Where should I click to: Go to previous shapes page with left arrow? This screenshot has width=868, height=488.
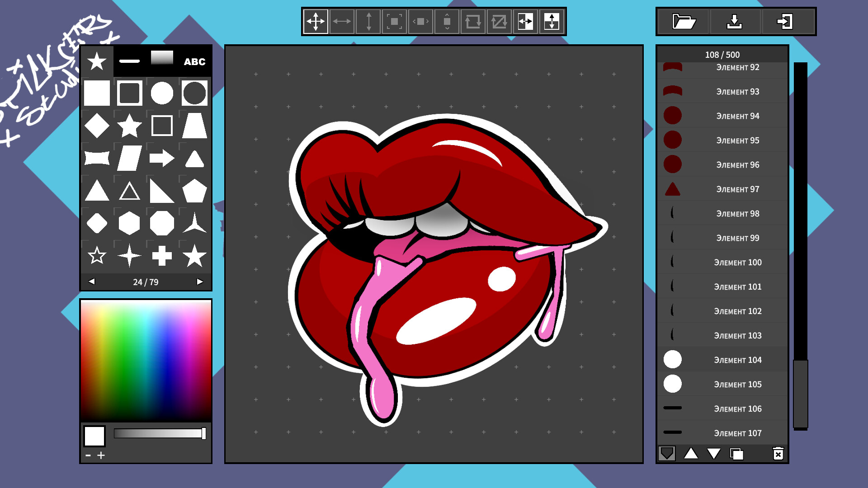tap(92, 282)
